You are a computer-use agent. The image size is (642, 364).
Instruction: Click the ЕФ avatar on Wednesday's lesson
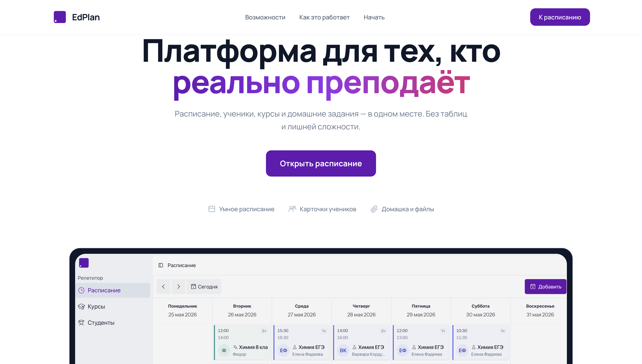[283, 350]
